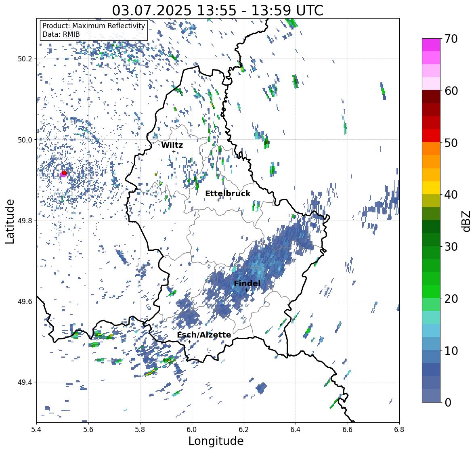This screenshot has height=451, width=476.
Task: Click the longitude tick label 6.4
Action: click(296, 430)
